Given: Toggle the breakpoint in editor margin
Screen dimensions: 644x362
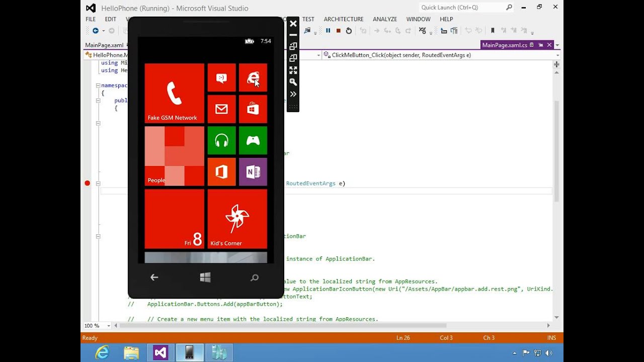Looking at the screenshot, I should tap(87, 184).
